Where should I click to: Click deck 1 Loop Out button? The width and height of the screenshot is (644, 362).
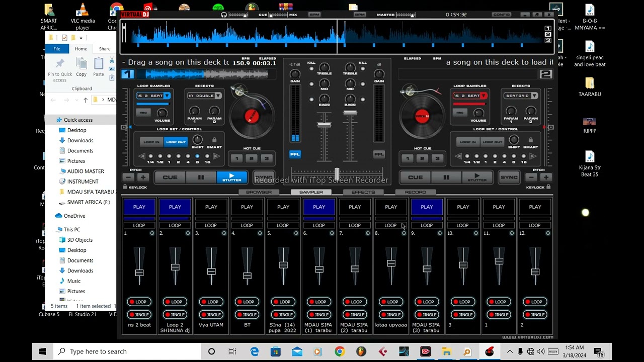(x=176, y=142)
